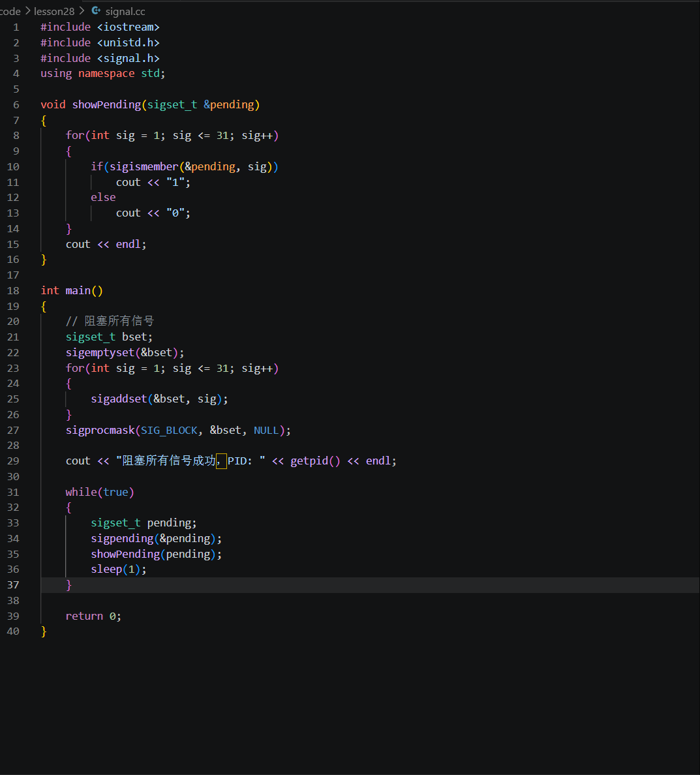
Task: Click line number 37 in gutter
Action: point(13,585)
